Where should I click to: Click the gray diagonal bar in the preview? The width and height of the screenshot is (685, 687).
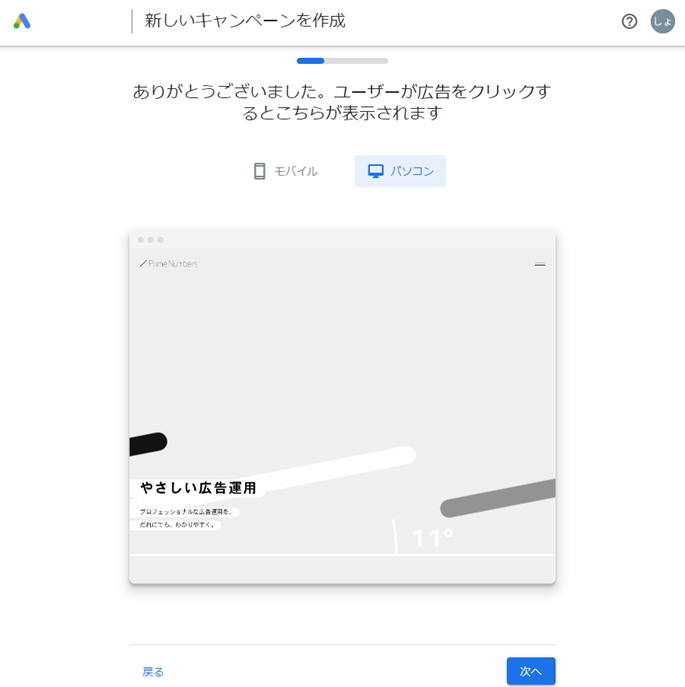coord(498,498)
